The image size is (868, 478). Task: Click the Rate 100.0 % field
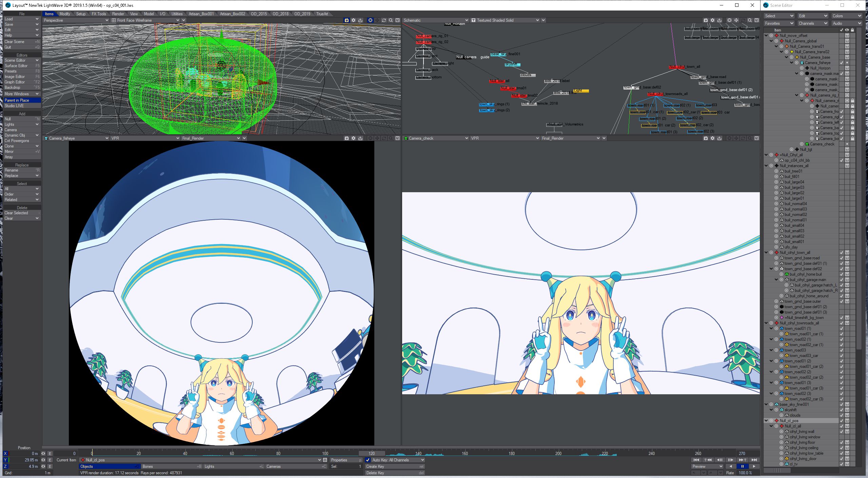pyautogui.click(x=748, y=473)
